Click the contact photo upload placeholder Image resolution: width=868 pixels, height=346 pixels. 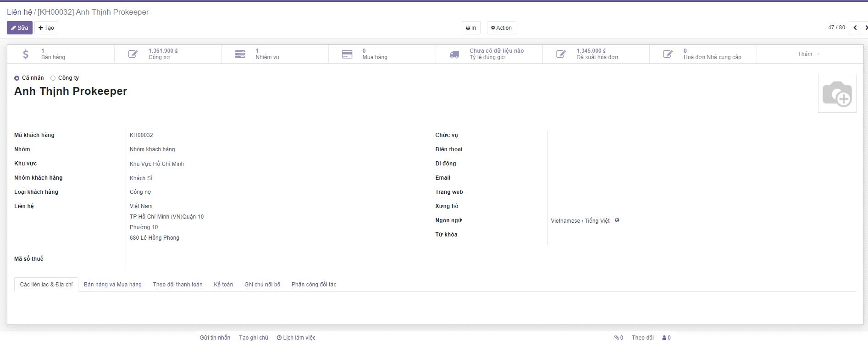pos(837,93)
